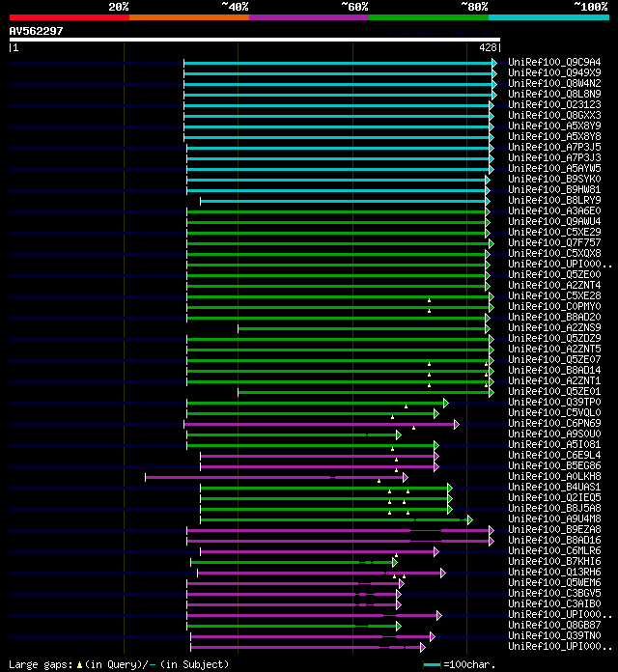
Task: Select the UniRef100_C0PMY0 label
Action: click(554, 306)
